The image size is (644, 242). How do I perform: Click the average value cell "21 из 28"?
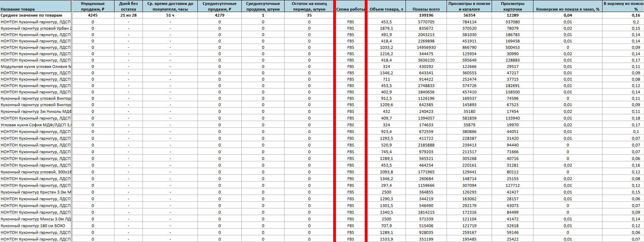click(x=128, y=15)
